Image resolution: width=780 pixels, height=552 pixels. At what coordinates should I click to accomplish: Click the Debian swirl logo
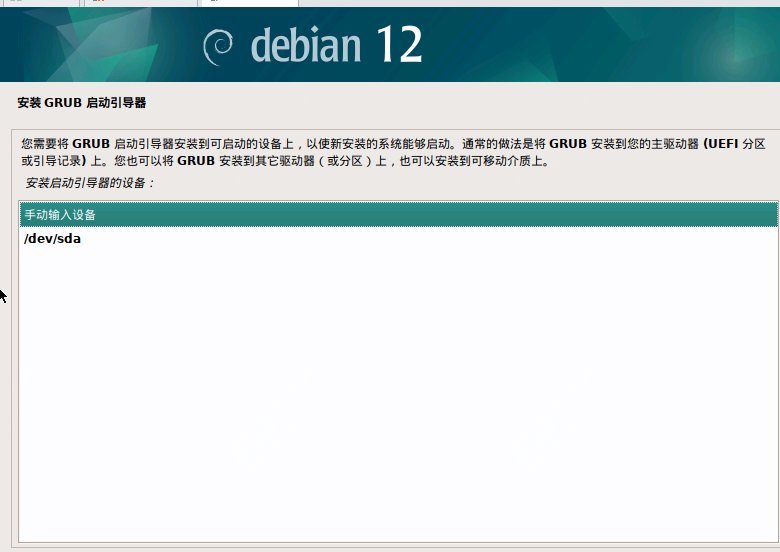[x=218, y=46]
